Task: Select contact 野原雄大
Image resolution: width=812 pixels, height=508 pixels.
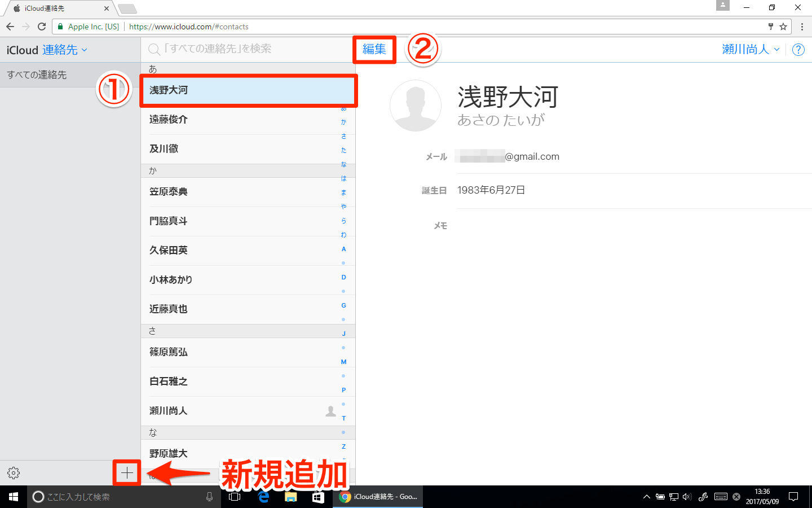Action: coord(248,454)
